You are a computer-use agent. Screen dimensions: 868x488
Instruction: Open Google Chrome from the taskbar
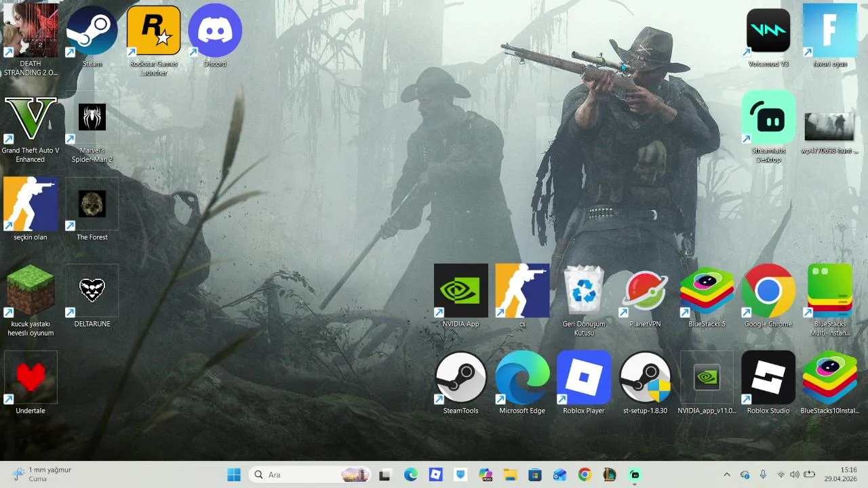[585, 474]
